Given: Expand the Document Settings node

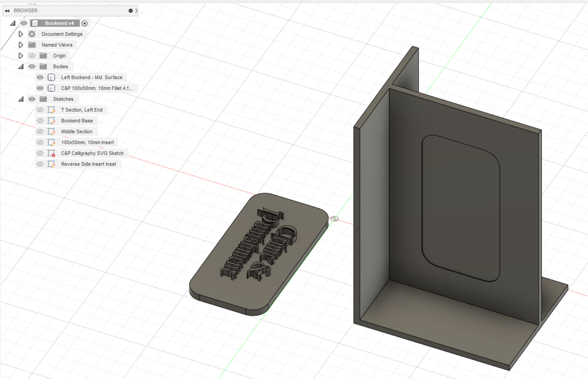Looking at the screenshot, I should click(21, 34).
